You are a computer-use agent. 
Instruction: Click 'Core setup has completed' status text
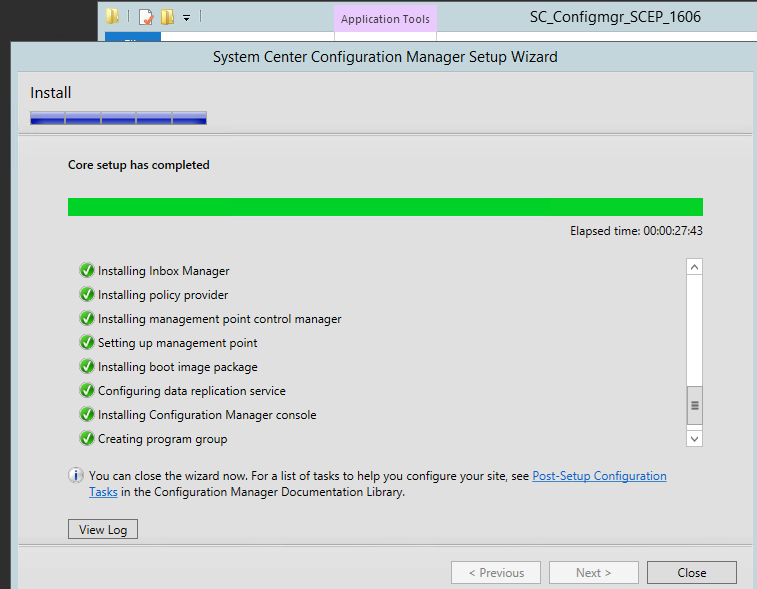click(139, 165)
